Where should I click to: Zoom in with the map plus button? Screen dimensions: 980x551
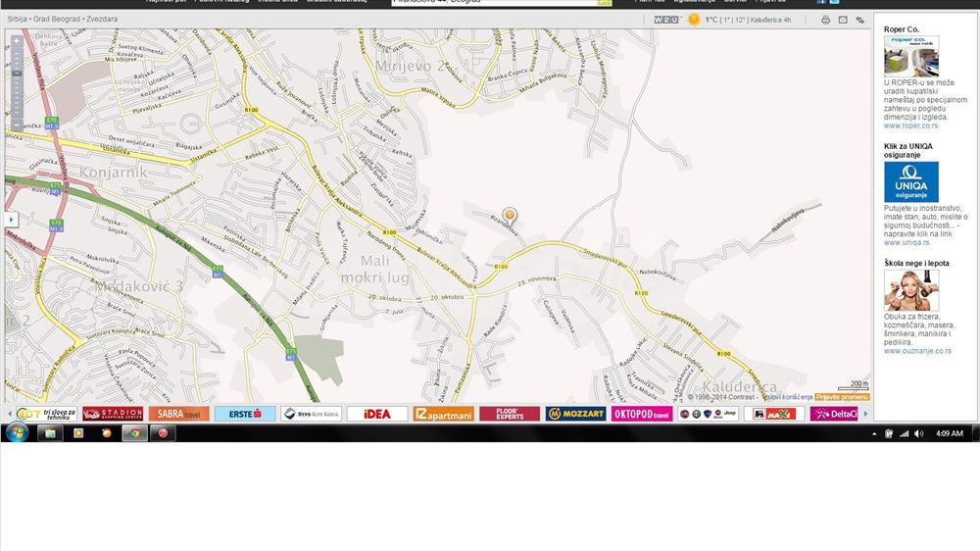tap(17, 40)
